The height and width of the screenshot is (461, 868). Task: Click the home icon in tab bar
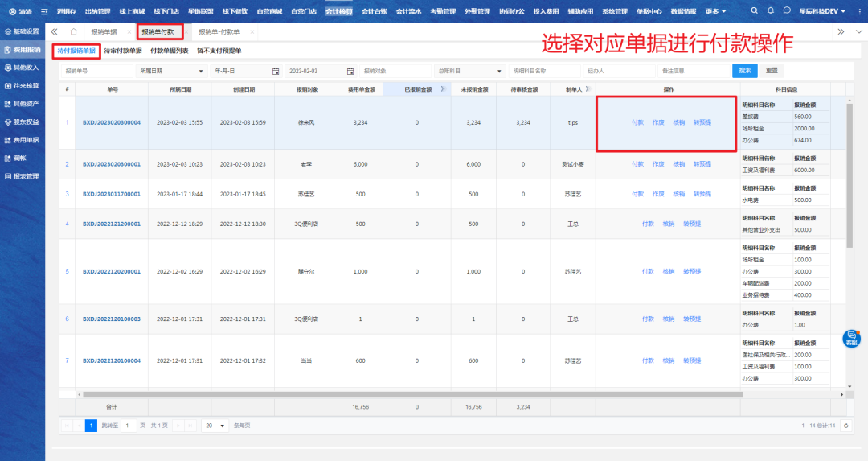[73, 31]
